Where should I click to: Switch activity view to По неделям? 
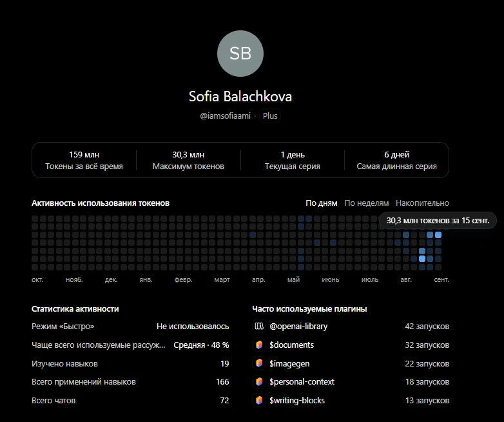(367, 203)
